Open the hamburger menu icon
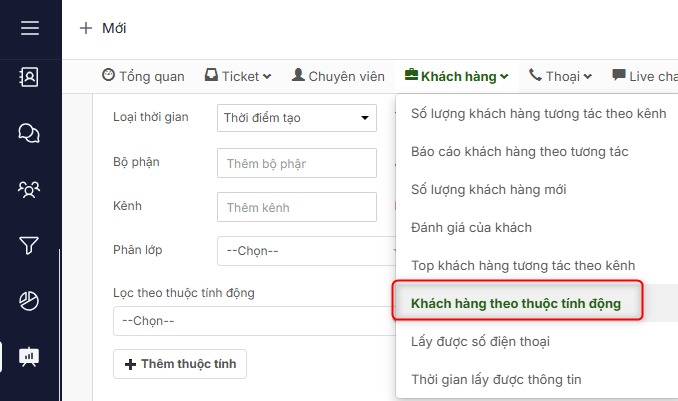This screenshot has width=678, height=401. coord(30,28)
